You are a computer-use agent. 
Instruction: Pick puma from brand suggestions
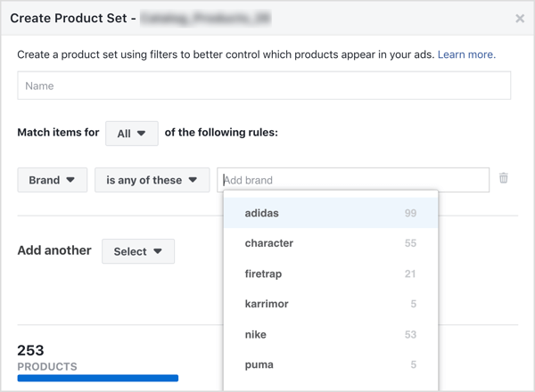(331, 364)
